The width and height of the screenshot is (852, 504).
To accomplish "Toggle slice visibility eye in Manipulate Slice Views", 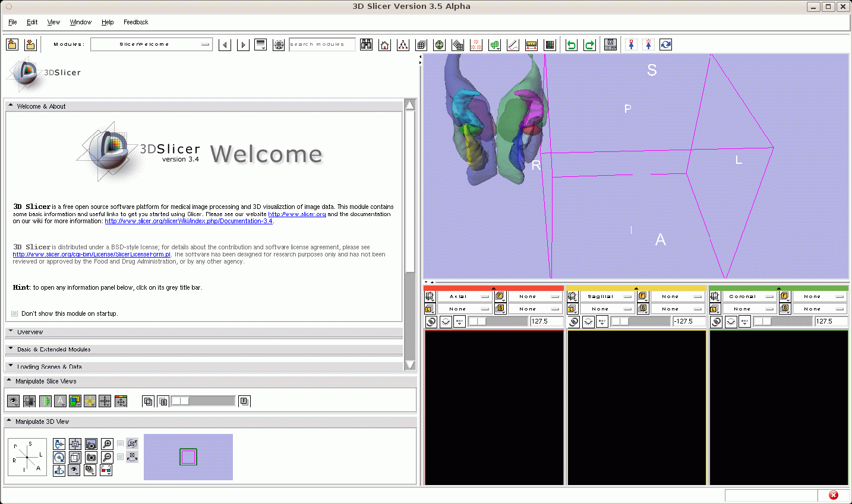I will (13, 401).
